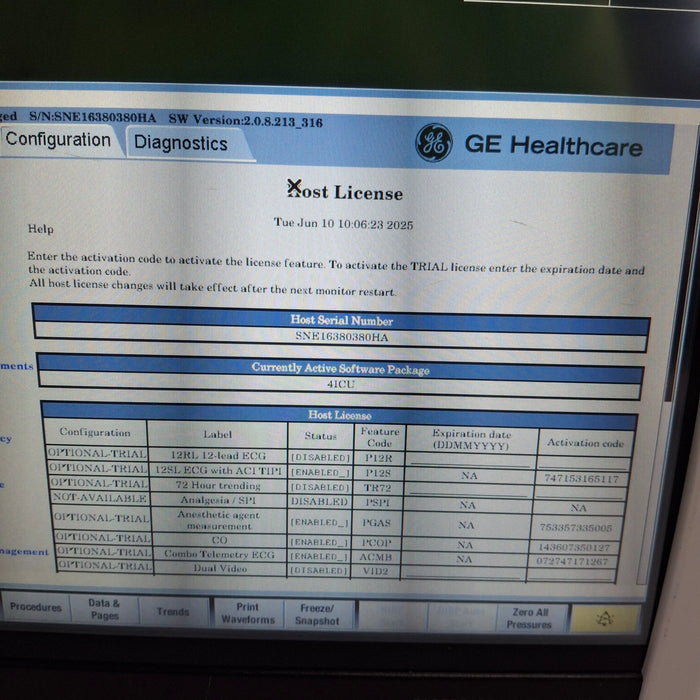Click the ACMB feature code cell

(375, 557)
